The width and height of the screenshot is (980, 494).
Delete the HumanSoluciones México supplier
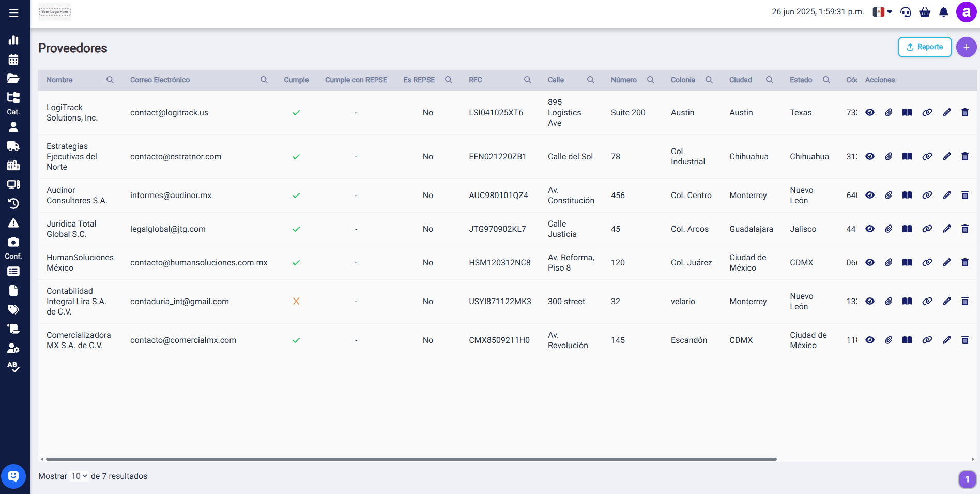click(965, 262)
